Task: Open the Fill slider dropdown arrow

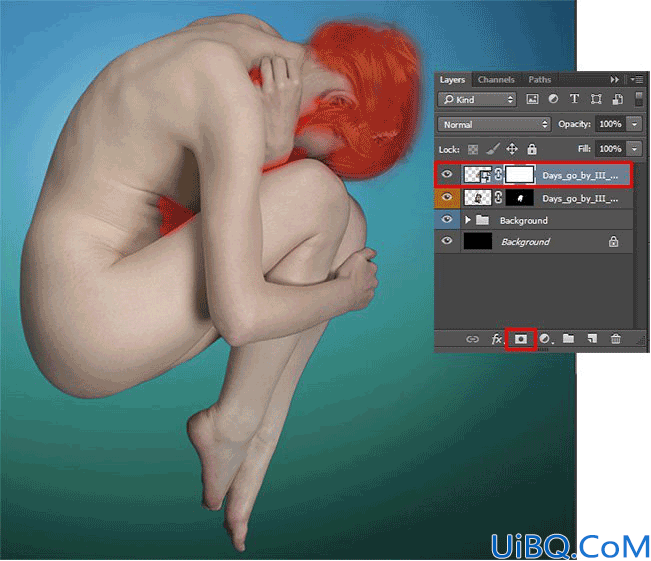Action: (x=634, y=149)
